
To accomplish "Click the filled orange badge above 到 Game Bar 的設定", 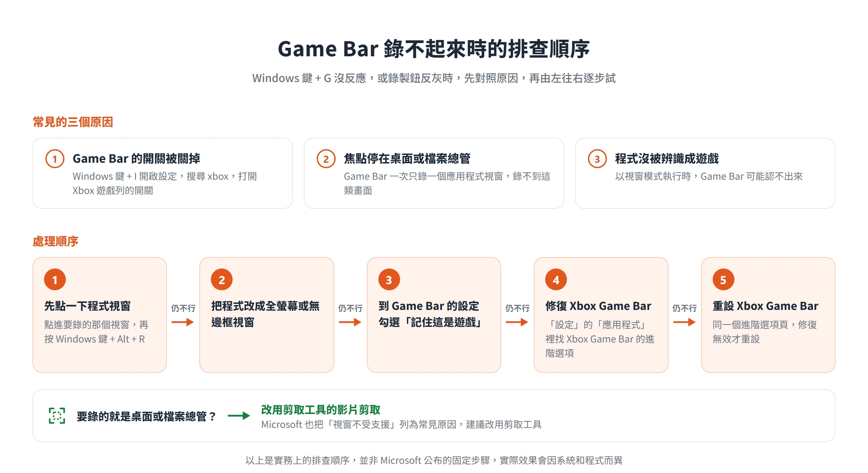I will pyautogui.click(x=389, y=279).
